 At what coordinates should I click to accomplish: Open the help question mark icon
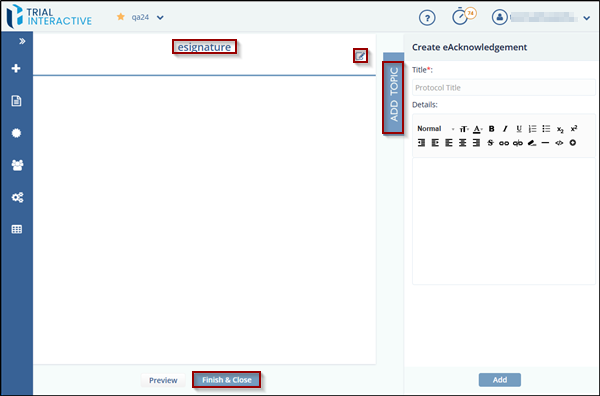(x=427, y=18)
